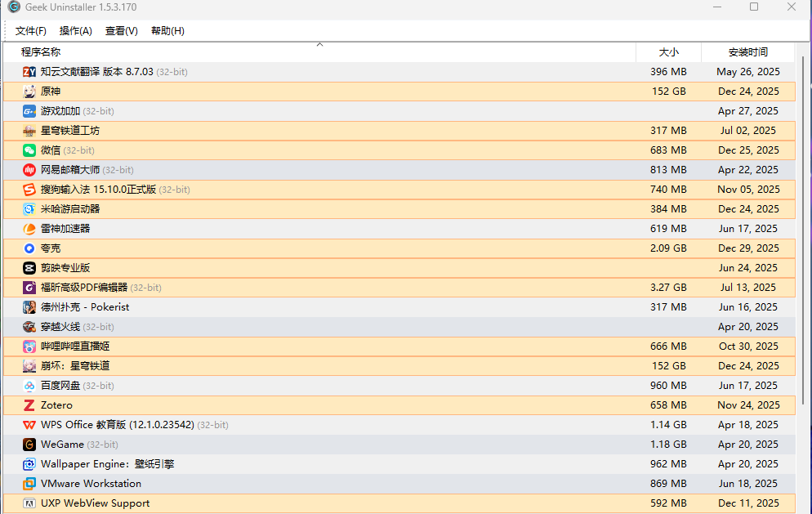Sort by the 安装时间 column header
The height and width of the screenshot is (514, 812).
pyautogui.click(x=747, y=52)
